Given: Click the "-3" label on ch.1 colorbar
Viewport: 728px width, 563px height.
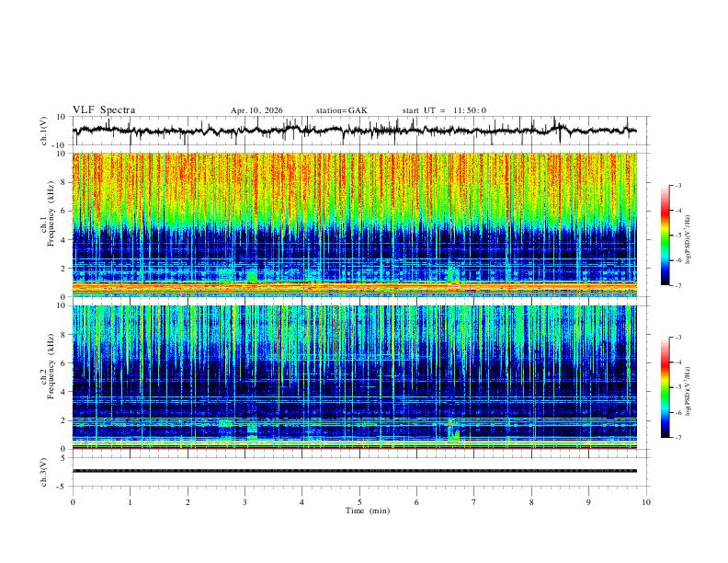Looking at the screenshot, I should point(678,185).
